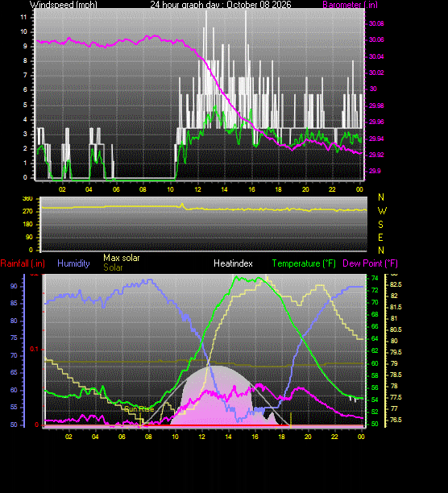Click the "56" temperature axis value
The height and width of the screenshot is (493, 448).
(x=375, y=387)
